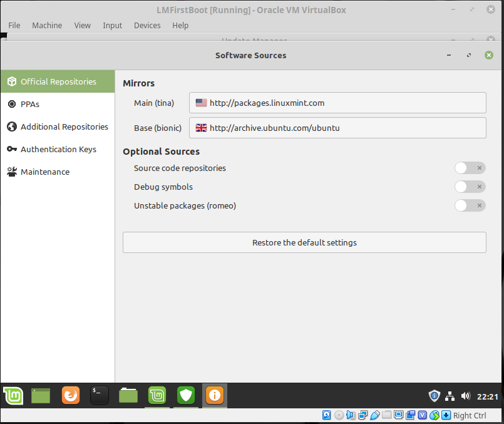The image size is (504, 424).
Task: Enable Unstable packages (romeo) switch
Action: 470,205
